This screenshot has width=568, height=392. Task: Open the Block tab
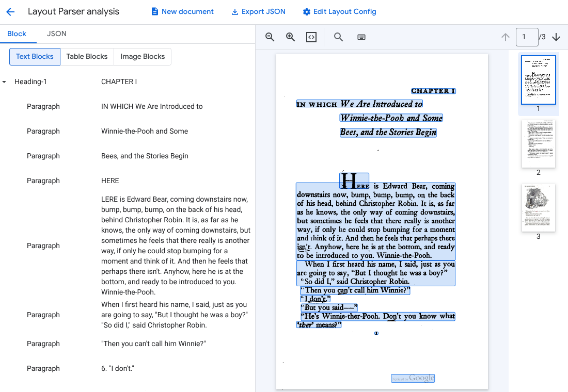17,34
